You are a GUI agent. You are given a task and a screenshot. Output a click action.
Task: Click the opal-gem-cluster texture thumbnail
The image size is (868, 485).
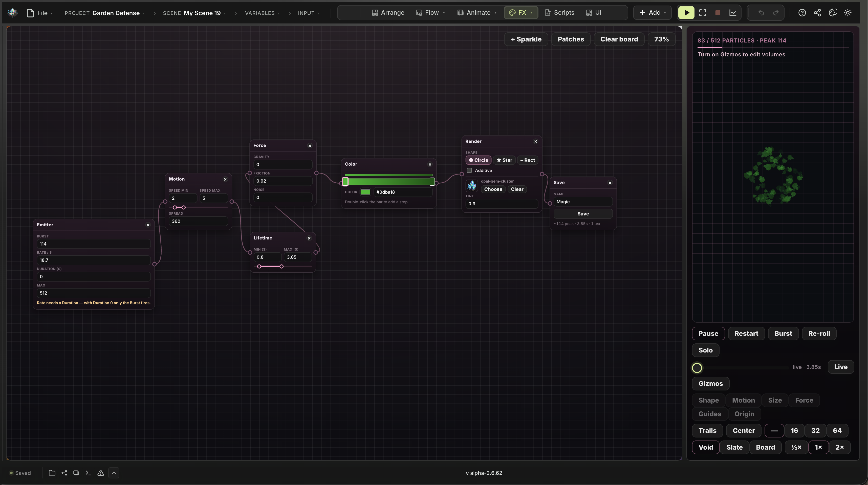click(x=472, y=186)
